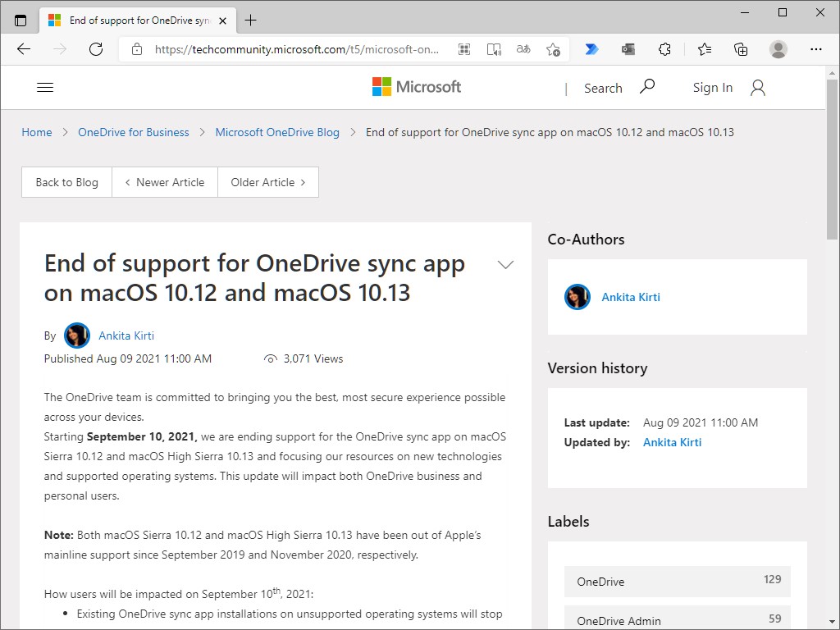
Task: Add this page to favorites
Action: pyautogui.click(x=554, y=49)
